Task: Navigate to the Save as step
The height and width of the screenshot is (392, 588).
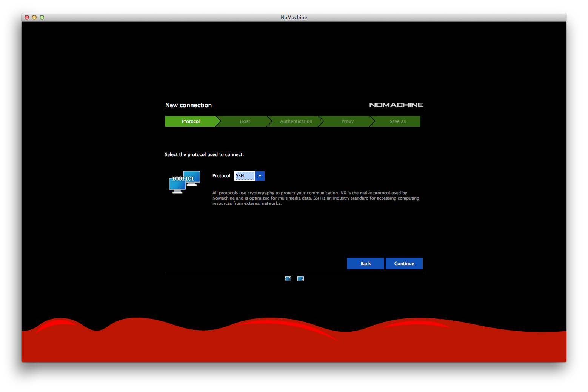Action: [397, 121]
